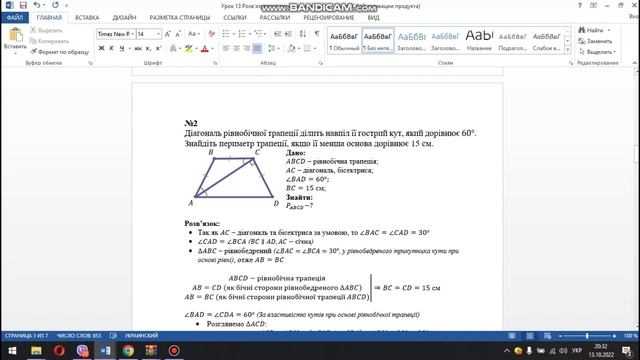Open the line spacing dropdown
The image size is (640, 360).
click(x=273, y=49)
